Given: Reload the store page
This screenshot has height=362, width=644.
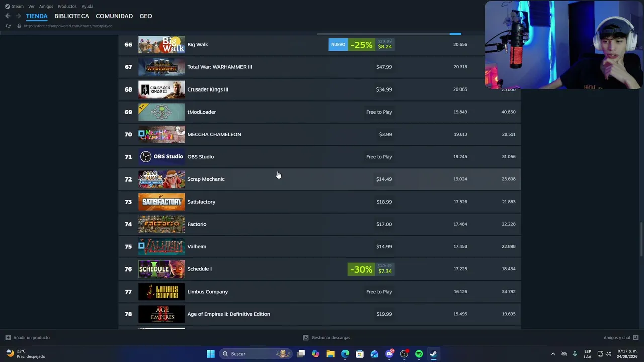Looking at the screenshot, I should (x=8, y=26).
